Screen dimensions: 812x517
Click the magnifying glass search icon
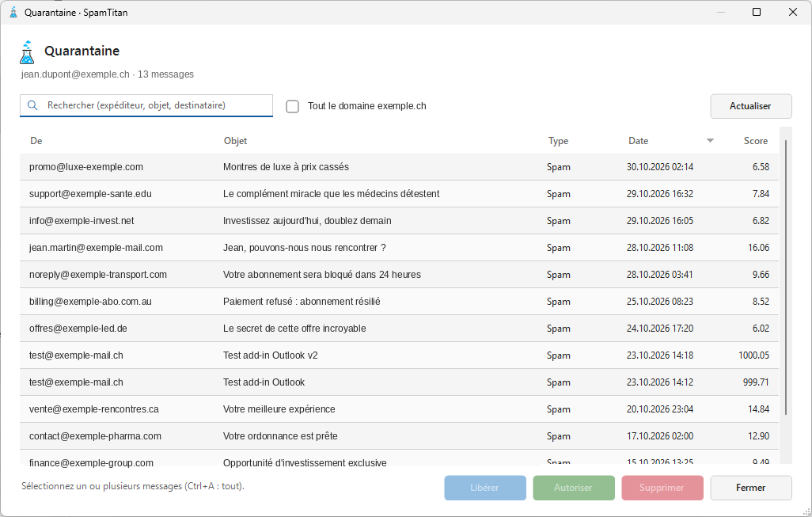(x=32, y=105)
